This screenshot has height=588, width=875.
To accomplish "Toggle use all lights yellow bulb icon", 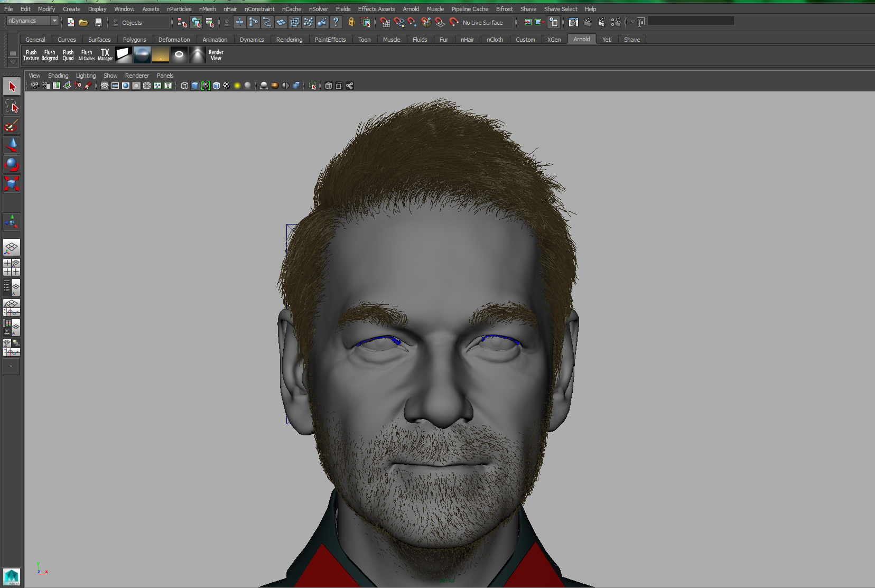I will 237,86.
